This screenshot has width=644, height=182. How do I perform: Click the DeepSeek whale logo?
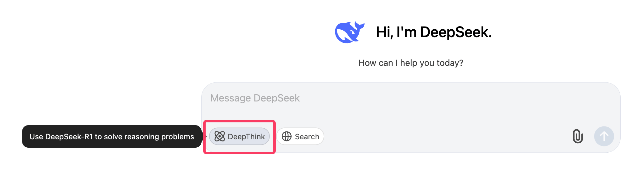pos(349,32)
